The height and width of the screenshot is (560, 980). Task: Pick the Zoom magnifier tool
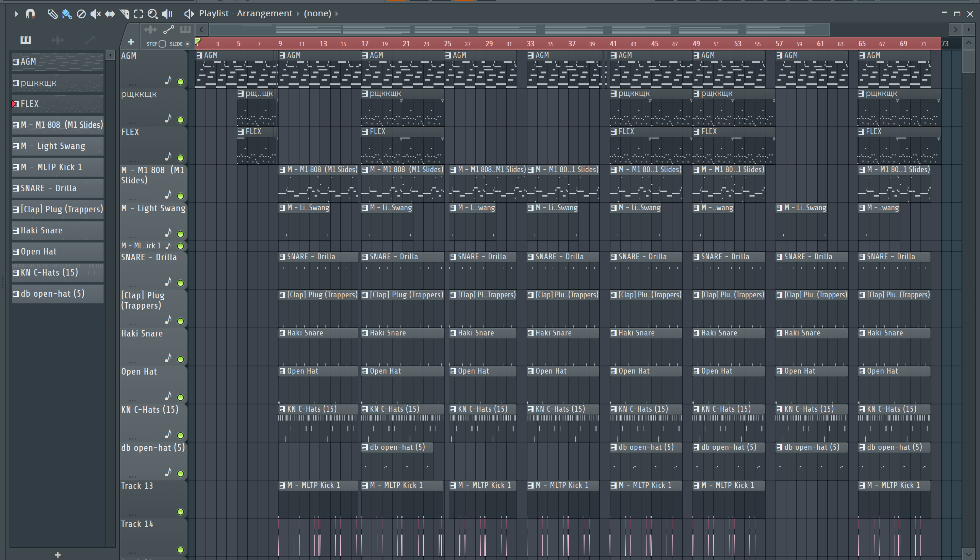point(153,14)
